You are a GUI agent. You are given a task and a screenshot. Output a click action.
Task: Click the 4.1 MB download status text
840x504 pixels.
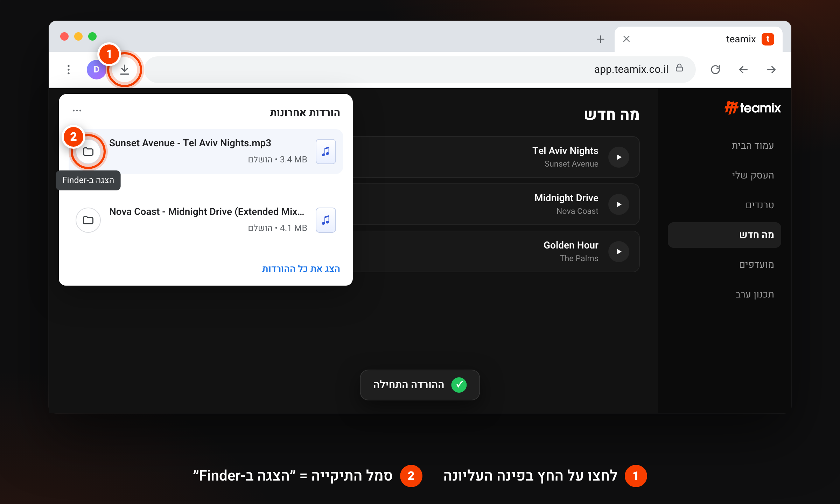(x=278, y=228)
